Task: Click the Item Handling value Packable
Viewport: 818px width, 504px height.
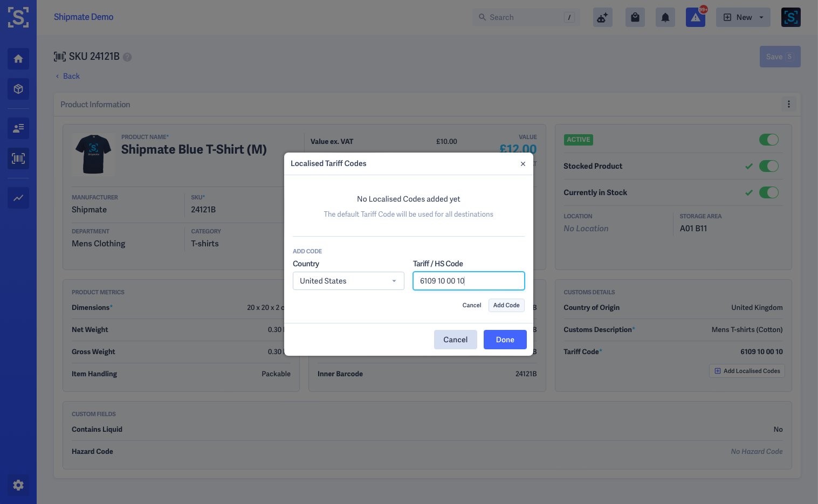Action: point(276,374)
